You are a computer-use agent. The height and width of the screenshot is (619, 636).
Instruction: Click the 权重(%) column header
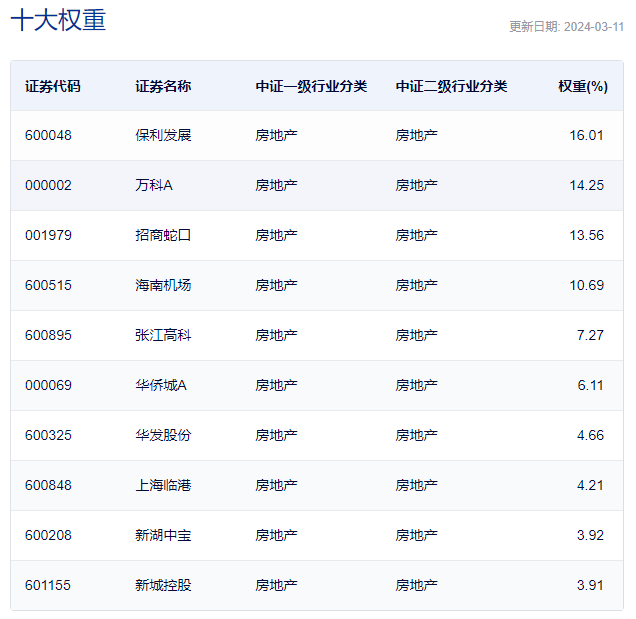[x=583, y=86]
